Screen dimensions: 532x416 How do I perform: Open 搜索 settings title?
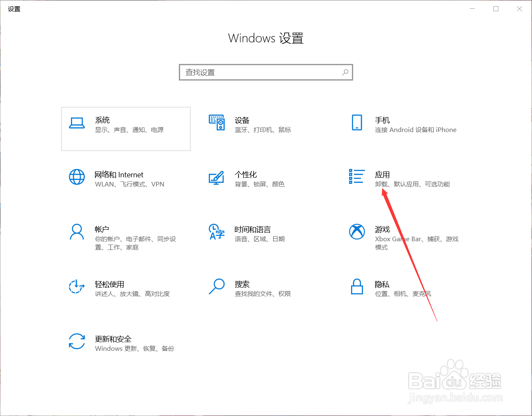coord(242,284)
